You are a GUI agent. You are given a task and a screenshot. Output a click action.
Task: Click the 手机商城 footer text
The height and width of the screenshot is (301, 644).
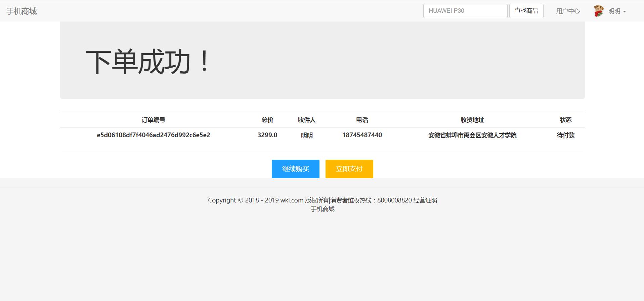tap(323, 209)
